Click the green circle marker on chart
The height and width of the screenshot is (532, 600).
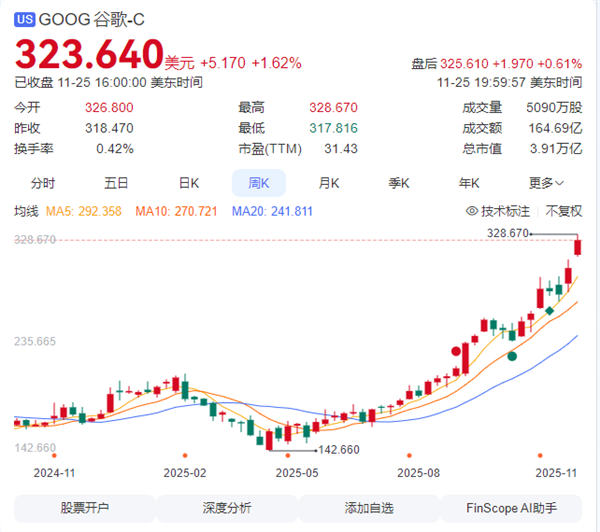(512, 355)
